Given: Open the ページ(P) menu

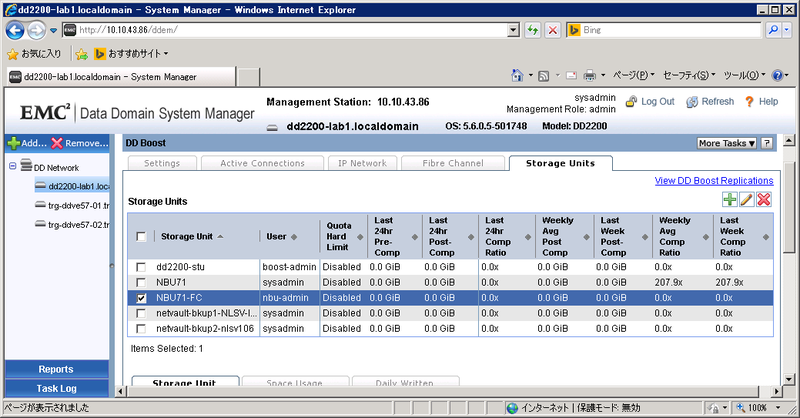Looking at the screenshot, I should pyautogui.click(x=633, y=76).
